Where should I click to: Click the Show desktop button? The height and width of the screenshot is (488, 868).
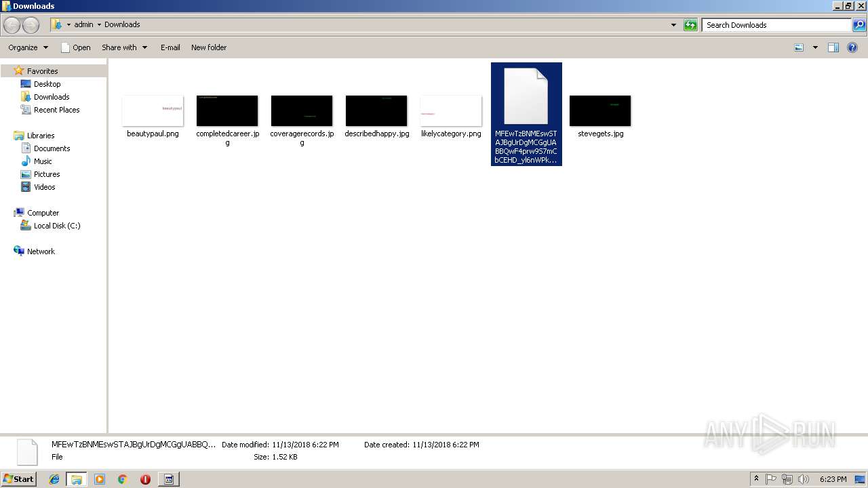point(861,479)
